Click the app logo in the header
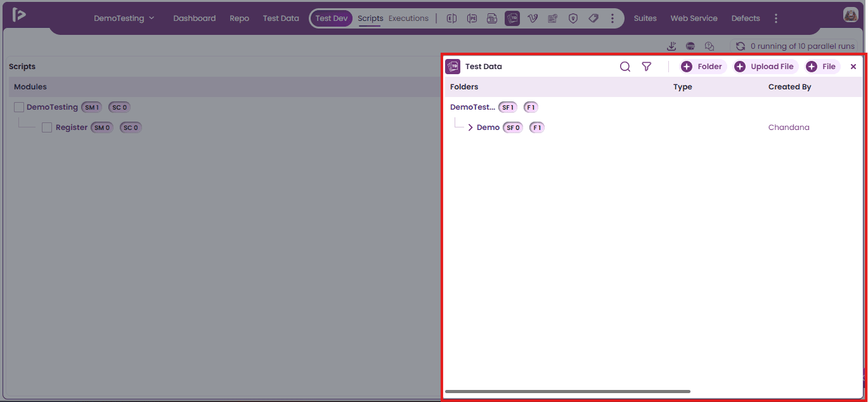 pos(19,15)
